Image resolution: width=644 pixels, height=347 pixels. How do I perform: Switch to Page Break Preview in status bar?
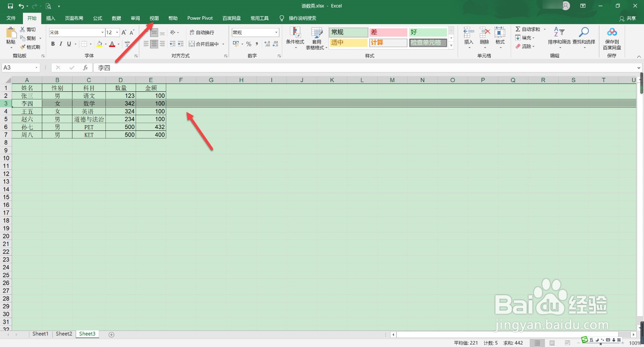click(568, 343)
